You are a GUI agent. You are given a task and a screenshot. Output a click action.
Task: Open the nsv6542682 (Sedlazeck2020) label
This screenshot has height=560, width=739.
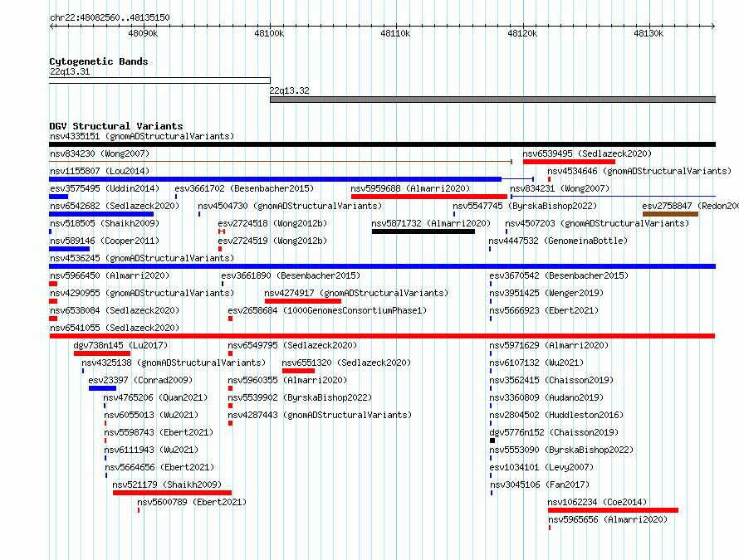pyautogui.click(x=115, y=206)
